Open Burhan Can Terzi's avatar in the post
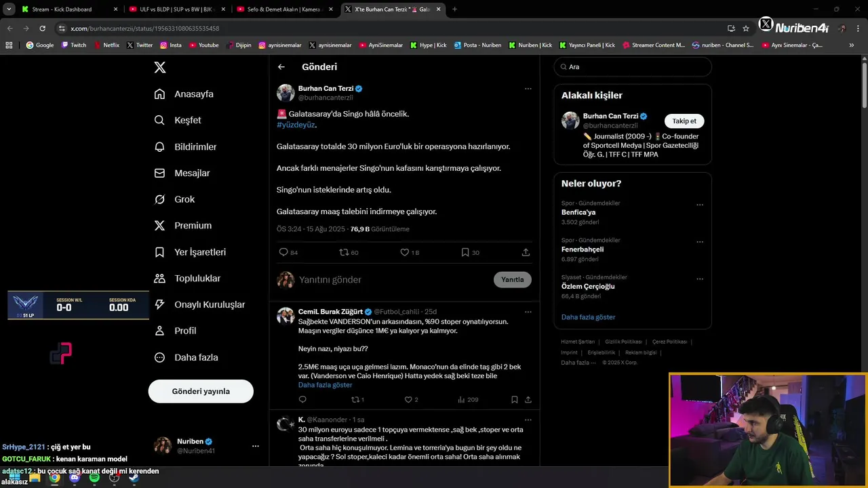The width and height of the screenshot is (868, 488). coord(285,93)
